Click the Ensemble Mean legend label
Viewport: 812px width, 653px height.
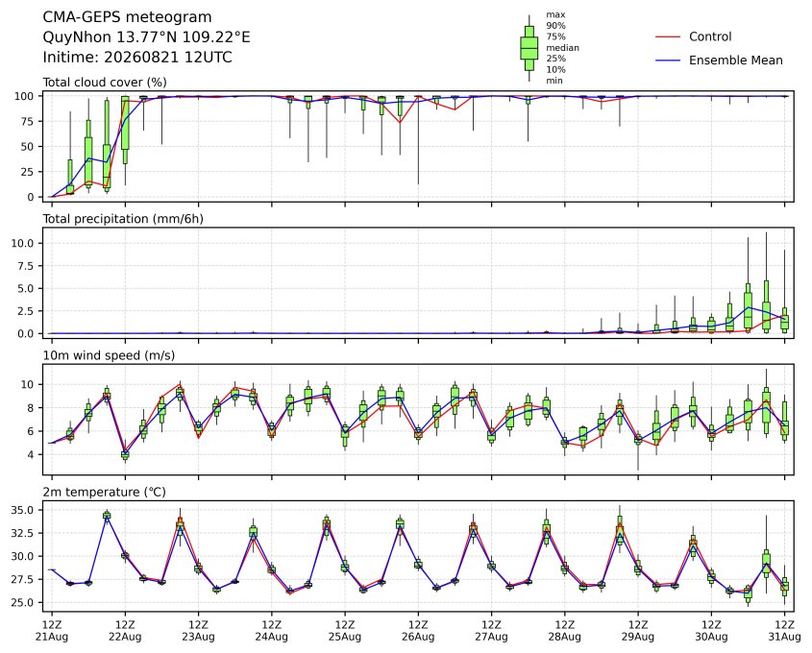point(735,60)
